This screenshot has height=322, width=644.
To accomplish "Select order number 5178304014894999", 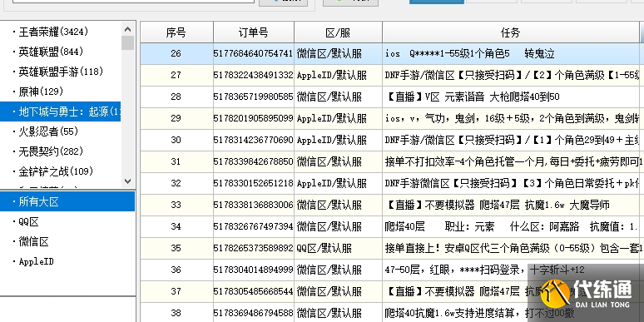I will coord(254,270).
